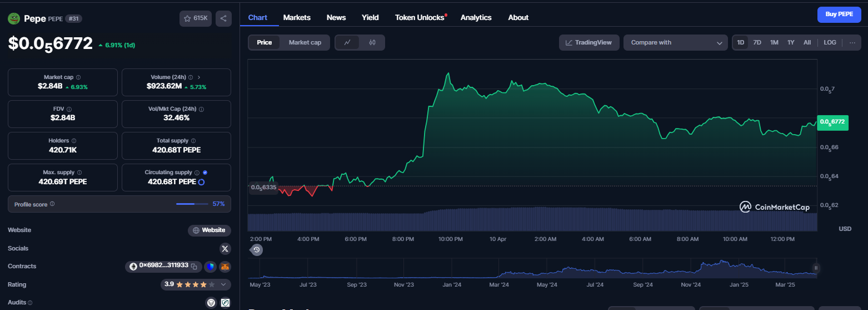Viewport: 868px width, 310px height.
Task: Click the current price tag on chart axis
Action: [x=832, y=121]
